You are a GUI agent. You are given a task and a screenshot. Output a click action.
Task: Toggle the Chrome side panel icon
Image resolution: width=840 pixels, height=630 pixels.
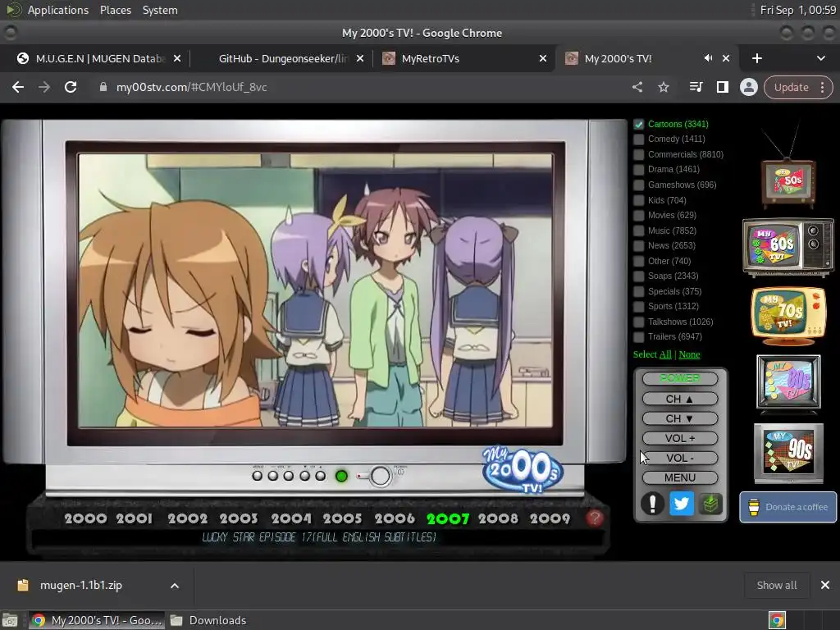coord(722,87)
